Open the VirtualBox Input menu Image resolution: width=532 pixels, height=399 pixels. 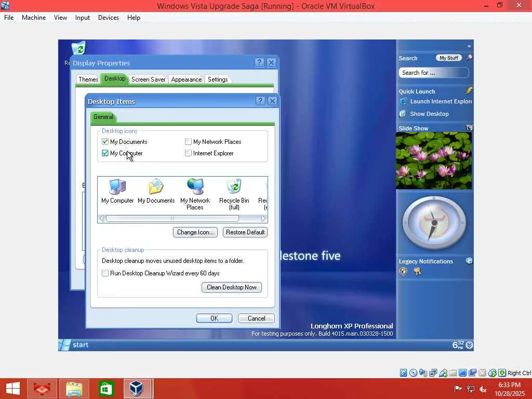pyautogui.click(x=83, y=18)
